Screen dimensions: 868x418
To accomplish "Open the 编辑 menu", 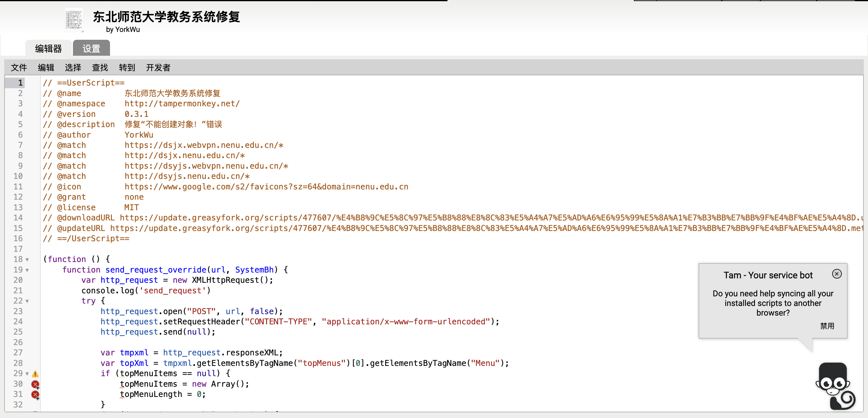I will point(46,68).
